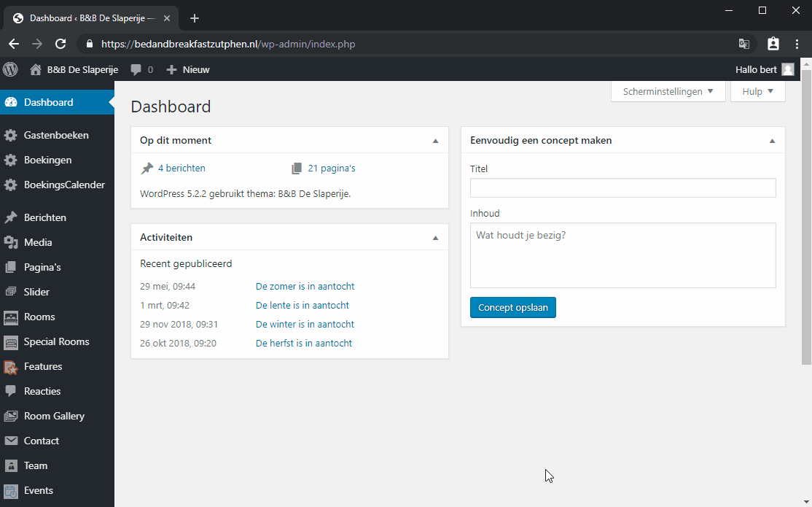Screen dimensions: 812x507
Task: Click the Features star icon in sidebar
Action: click(11, 366)
